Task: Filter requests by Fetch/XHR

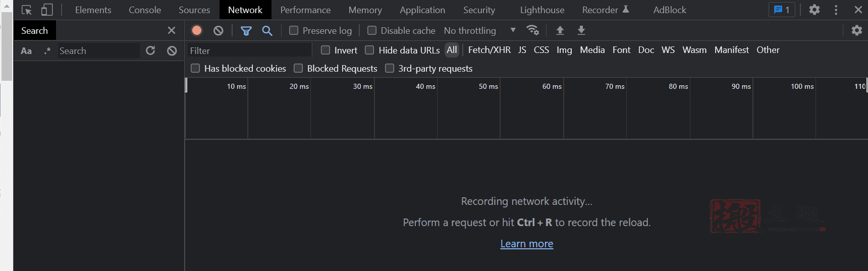Action: coord(489,50)
